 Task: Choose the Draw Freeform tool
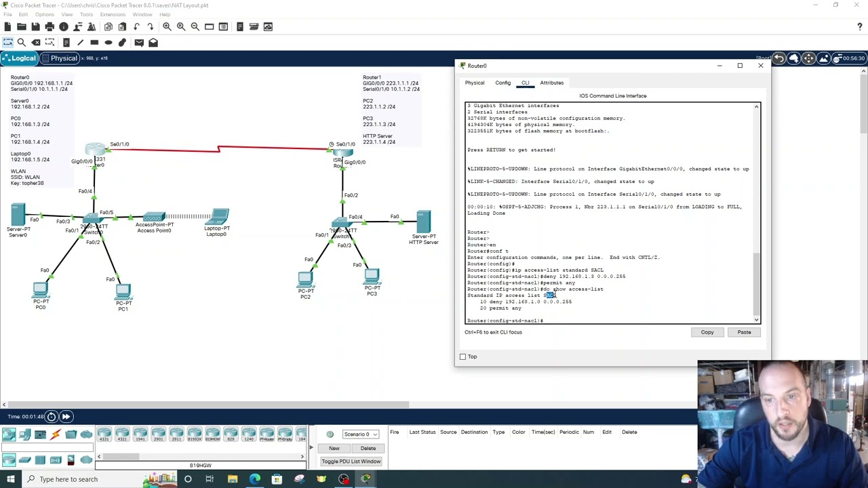click(x=122, y=42)
